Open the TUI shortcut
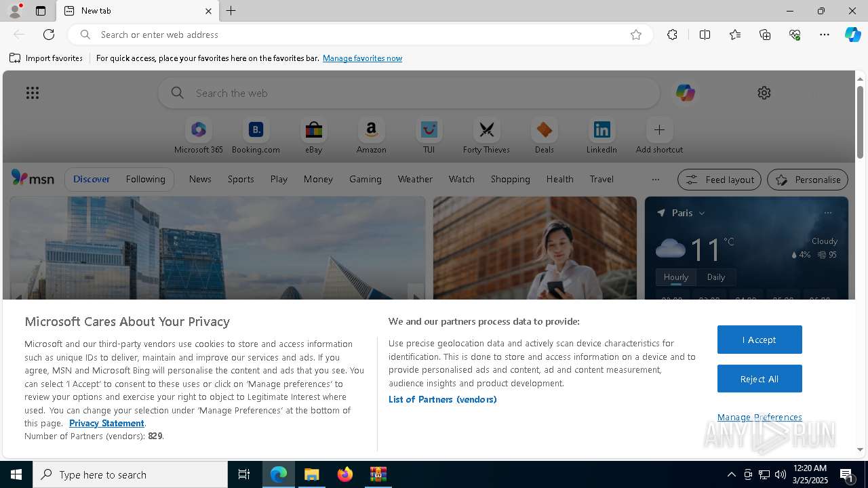The width and height of the screenshot is (868, 488). pos(429,136)
